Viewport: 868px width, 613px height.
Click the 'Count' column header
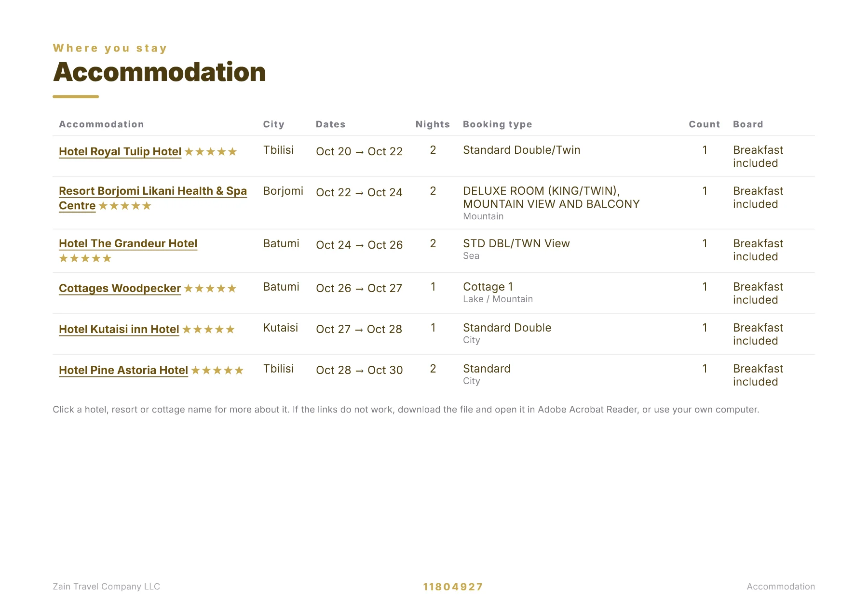(x=705, y=124)
